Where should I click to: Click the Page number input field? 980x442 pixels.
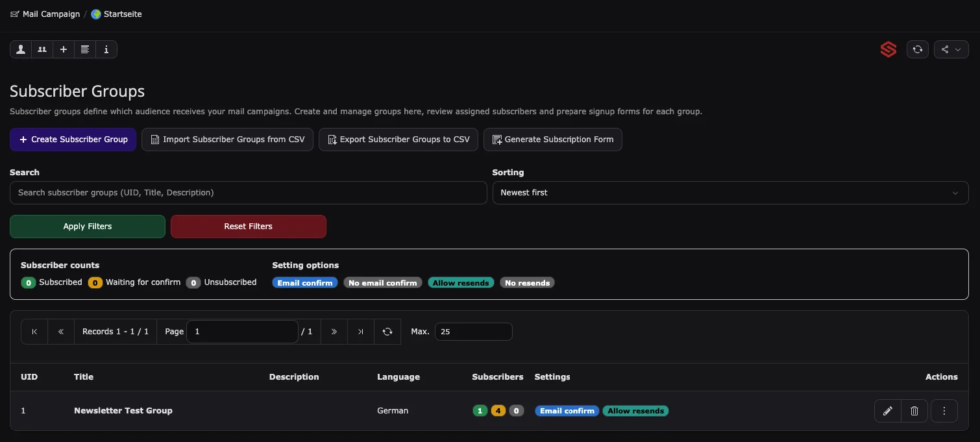(x=242, y=332)
